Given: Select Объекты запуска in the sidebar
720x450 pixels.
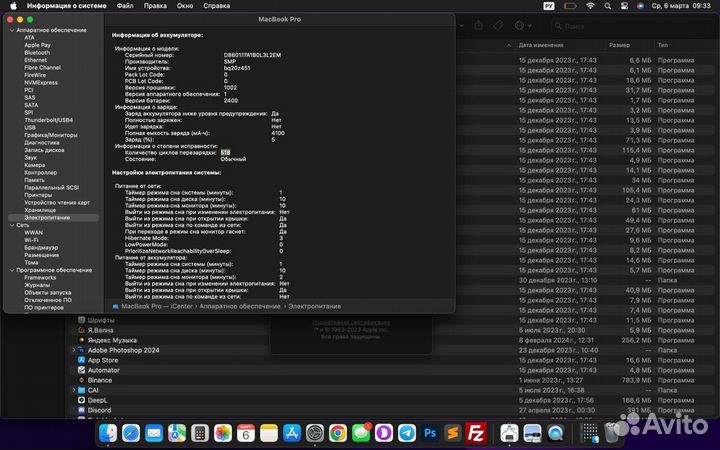Looking at the screenshot, I should click(x=48, y=293).
